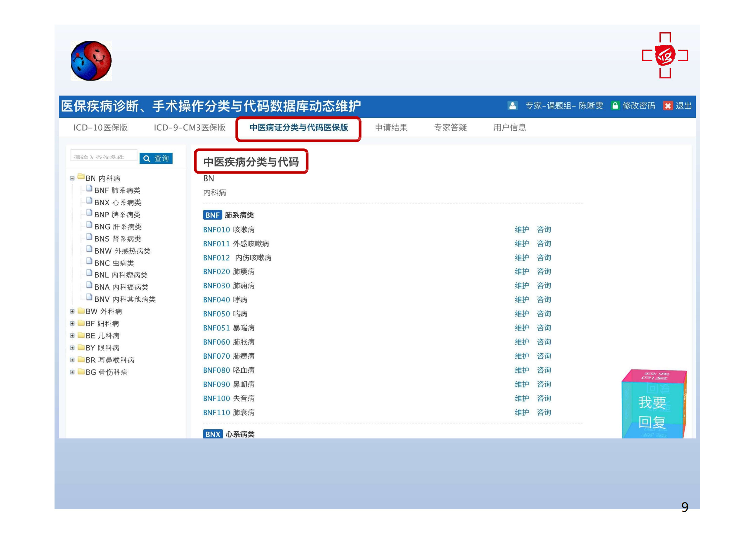The height and width of the screenshot is (534, 756).
Task: Open the BNF050 喘病 code link
Action: click(216, 314)
